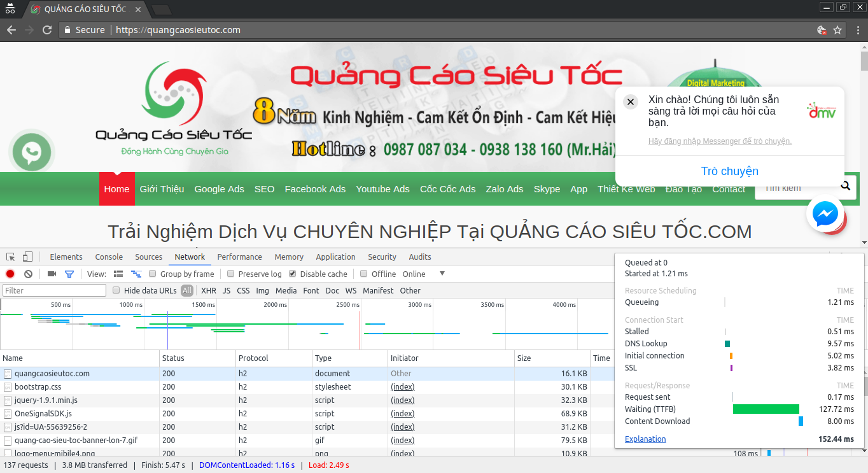Filter requests by Img type

263,290
